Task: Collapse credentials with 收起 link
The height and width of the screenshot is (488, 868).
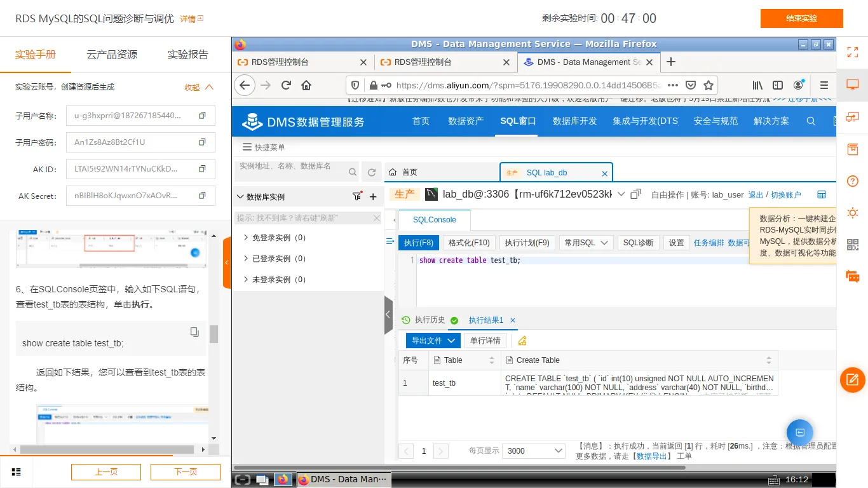Action: (x=198, y=87)
